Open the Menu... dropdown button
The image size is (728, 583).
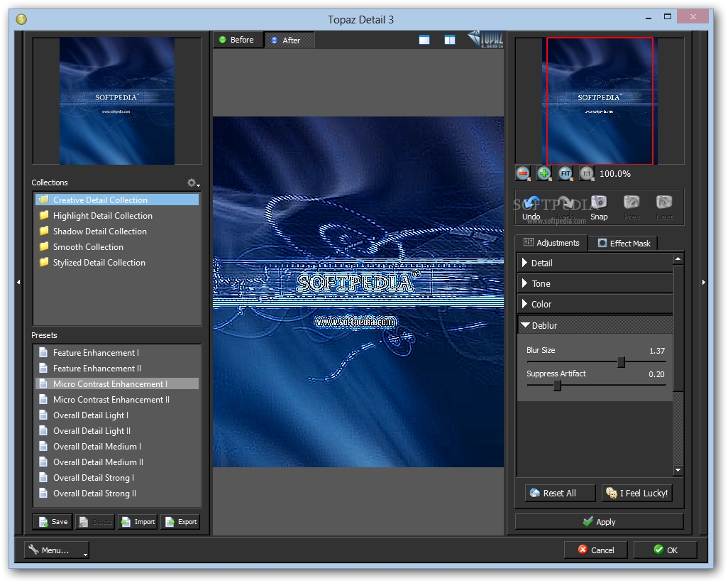pos(57,550)
